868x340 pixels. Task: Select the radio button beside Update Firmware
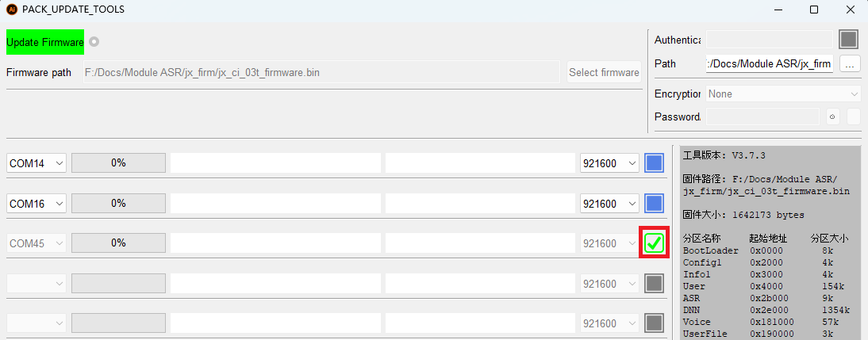point(94,42)
